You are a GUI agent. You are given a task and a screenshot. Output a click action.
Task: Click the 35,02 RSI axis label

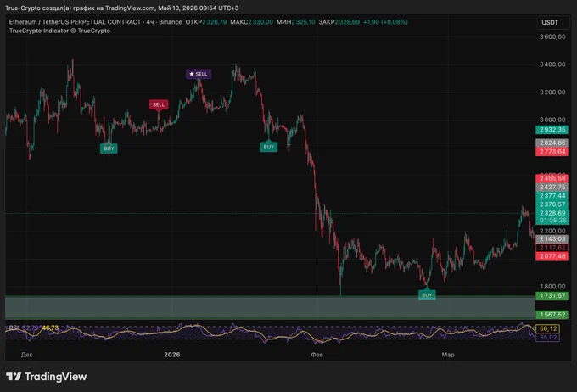click(547, 337)
